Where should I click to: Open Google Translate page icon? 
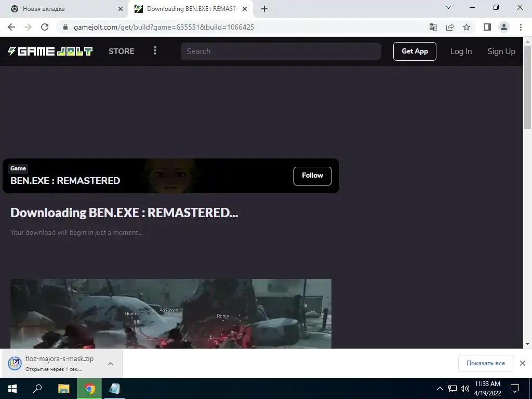[x=433, y=27]
